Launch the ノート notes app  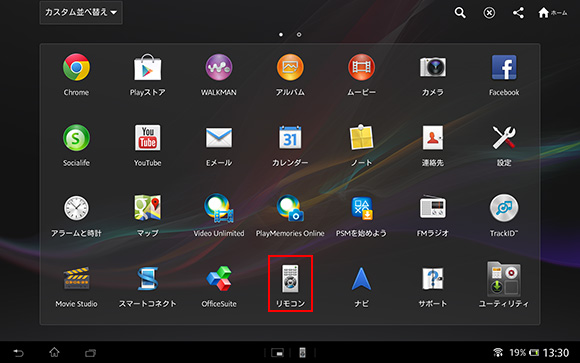pyautogui.click(x=361, y=145)
